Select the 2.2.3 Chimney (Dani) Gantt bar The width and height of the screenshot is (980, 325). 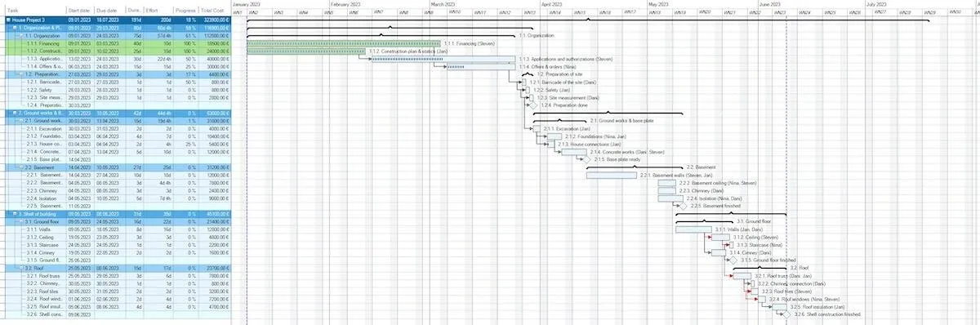pyautogui.click(x=667, y=190)
